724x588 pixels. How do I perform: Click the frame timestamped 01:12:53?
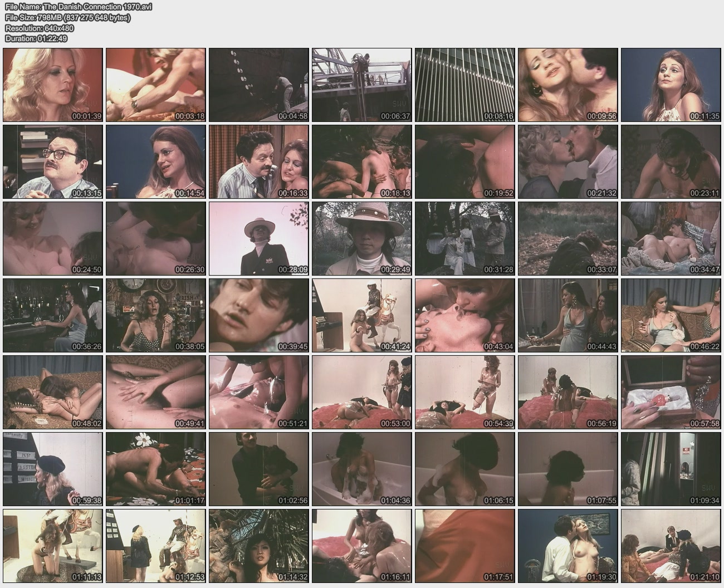pyautogui.click(x=155, y=546)
